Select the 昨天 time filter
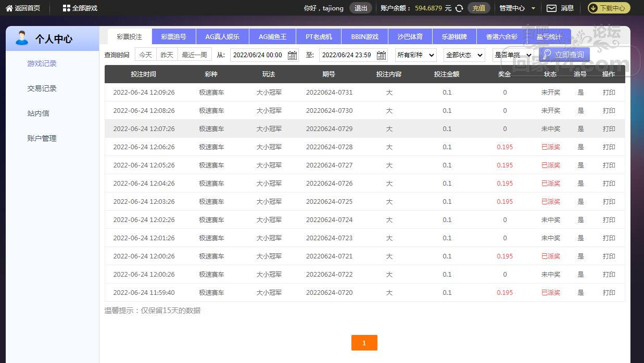This screenshot has height=363, width=644. click(167, 55)
